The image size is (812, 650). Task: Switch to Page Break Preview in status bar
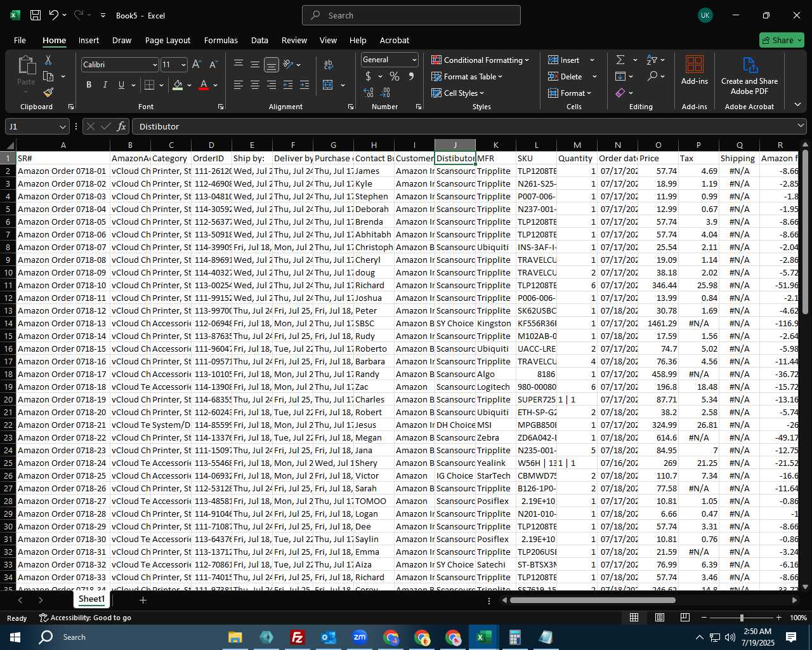[685, 618]
